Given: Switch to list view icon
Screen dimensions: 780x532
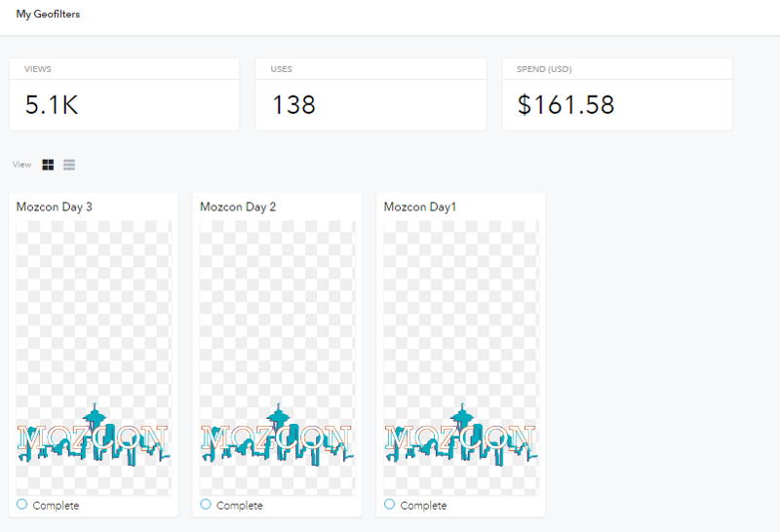Looking at the screenshot, I should coord(69,165).
